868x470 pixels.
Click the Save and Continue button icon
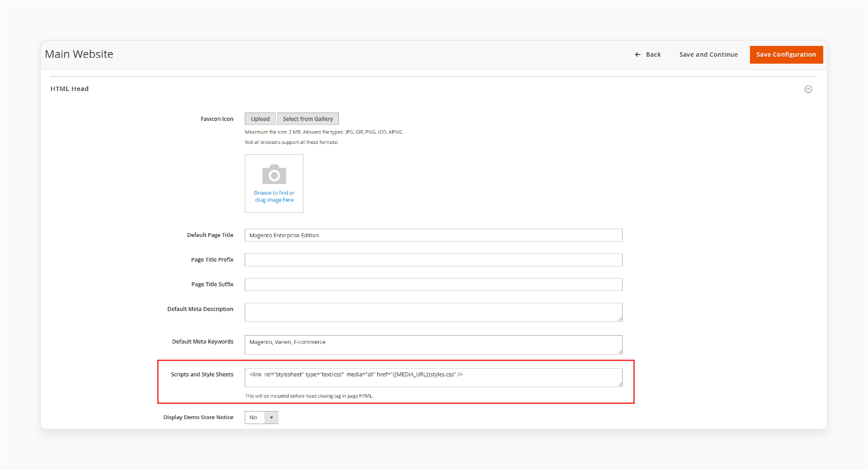(x=708, y=54)
